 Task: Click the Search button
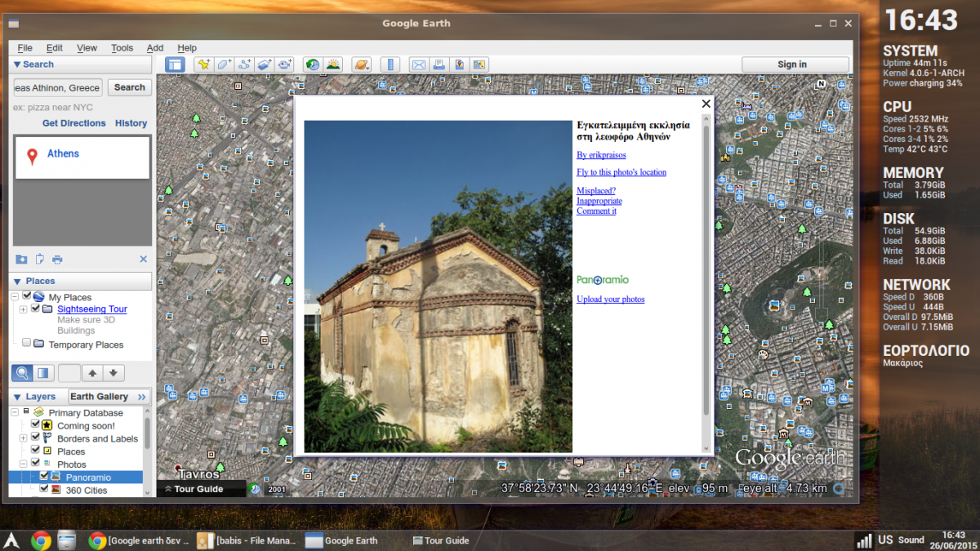tap(129, 87)
